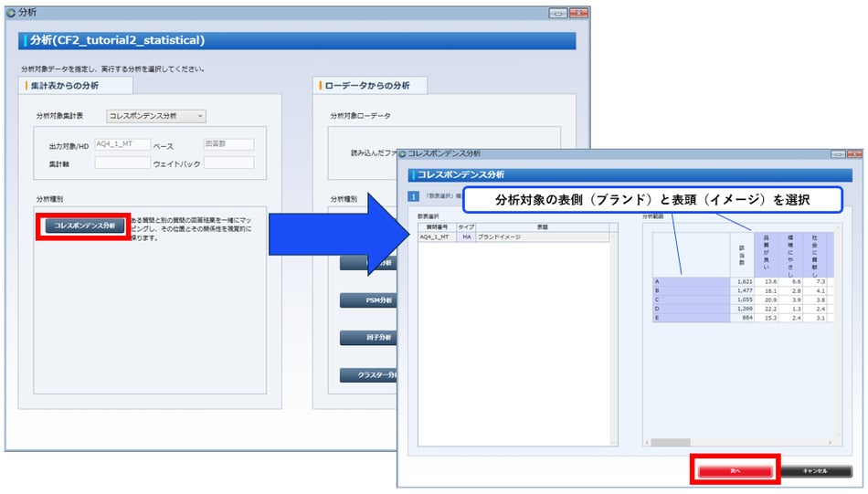Select row E in the 分析範囲 table

tap(691, 318)
